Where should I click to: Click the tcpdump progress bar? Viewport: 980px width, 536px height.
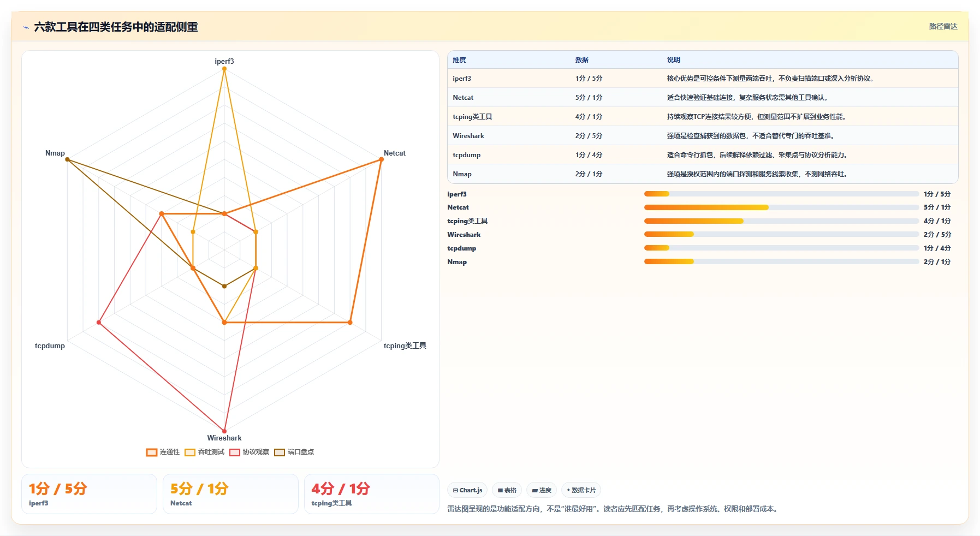click(x=782, y=248)
